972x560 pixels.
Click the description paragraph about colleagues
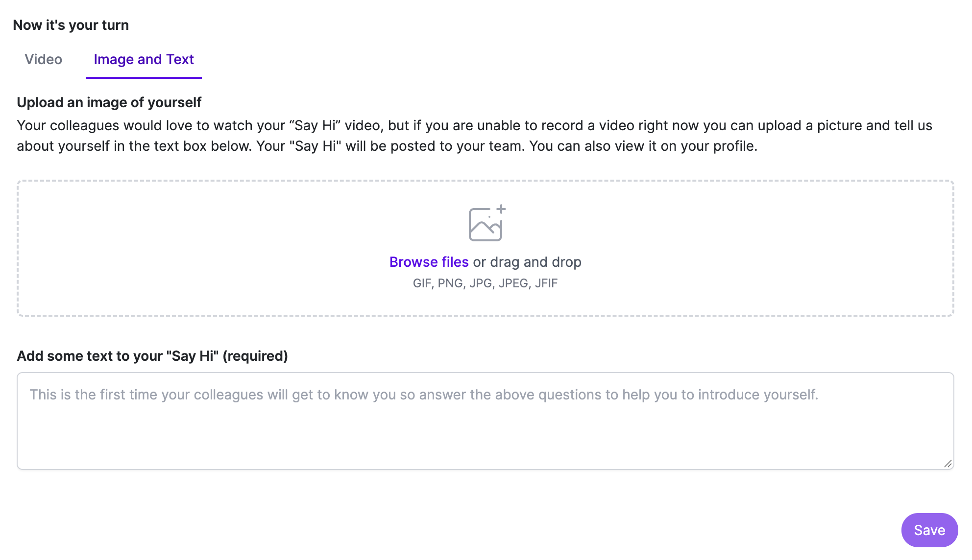[x=474, y=136]
